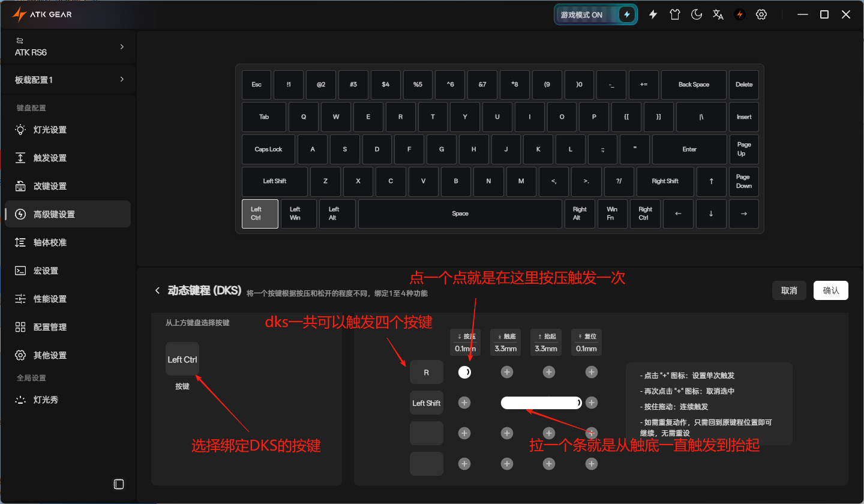Select the third empty DKS key slot
The height and width of the screenshot is (504, 864).
click(427, 433)
